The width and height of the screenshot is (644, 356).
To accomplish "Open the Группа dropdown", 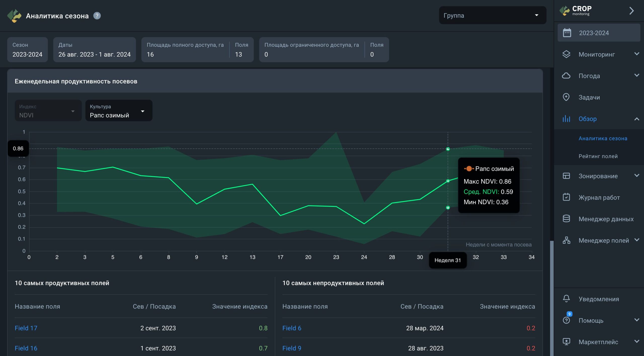I will [x=492, y=15].
